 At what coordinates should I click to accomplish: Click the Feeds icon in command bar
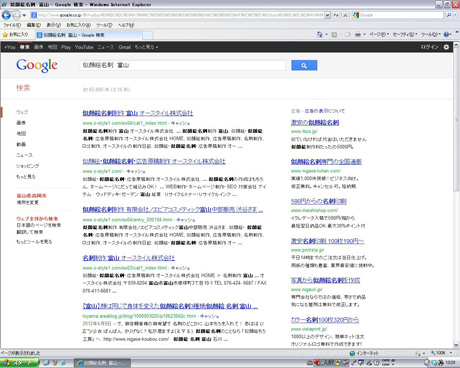(x=334, y=35)
